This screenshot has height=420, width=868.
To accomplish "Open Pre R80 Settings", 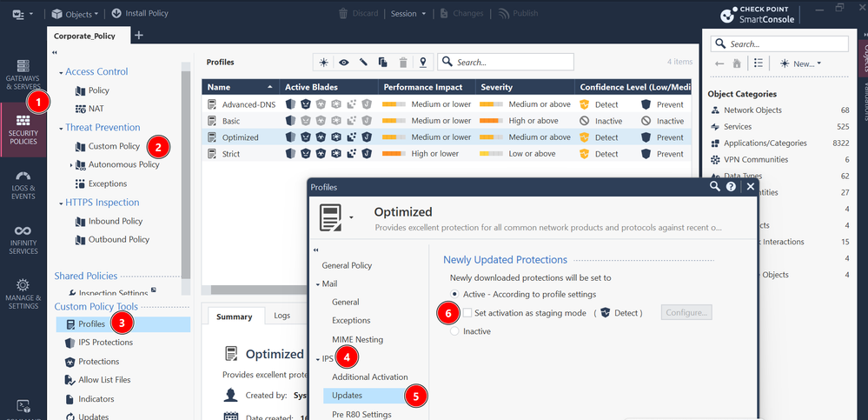I will (x=361, y=414).
